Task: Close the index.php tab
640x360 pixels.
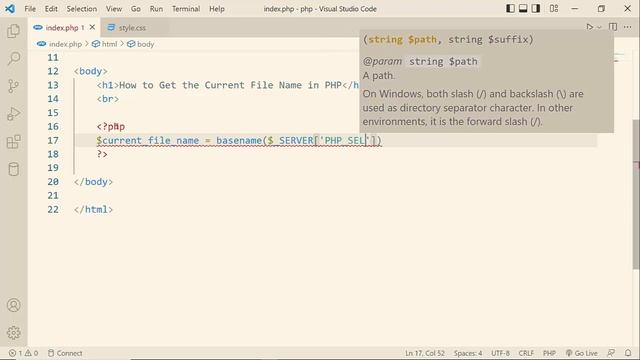Action: tap(92, 27)
